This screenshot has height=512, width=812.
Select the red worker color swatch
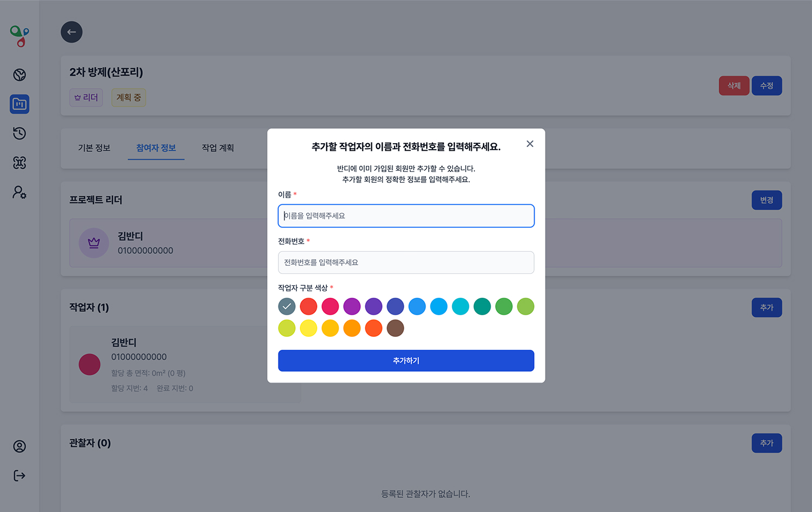pos(308,306)
